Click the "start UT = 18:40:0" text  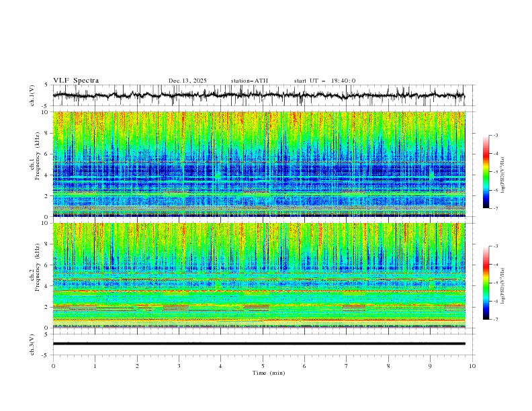coord(324,81)
